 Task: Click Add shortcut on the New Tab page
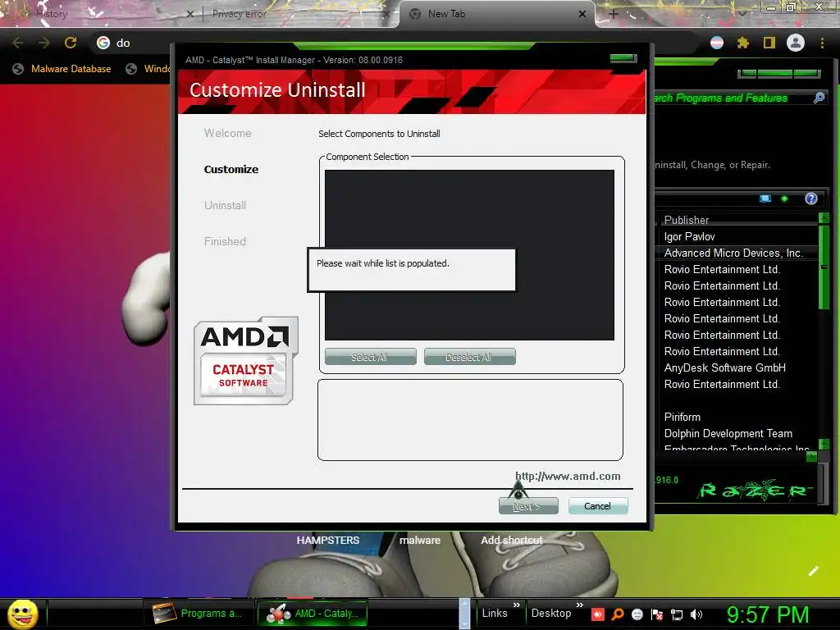[512, 540]
